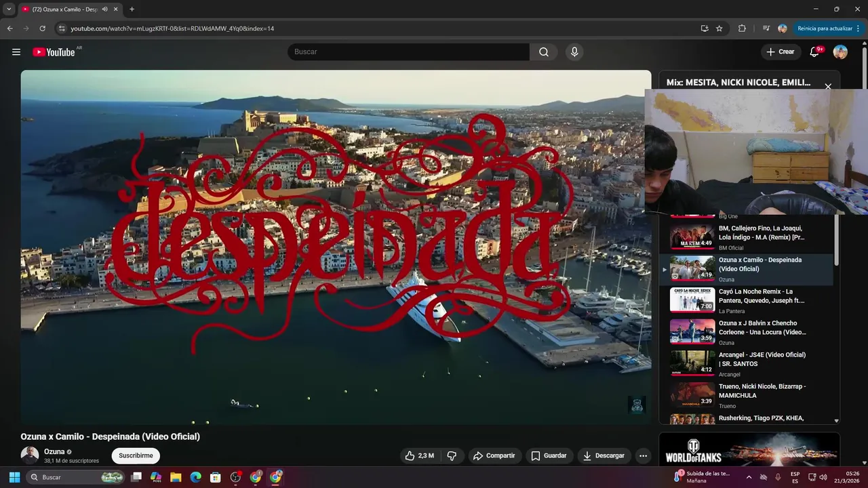This screenshot has width=868, height=488.
Task: Like the video with 2,3 M likes
Action: (419, 455)
